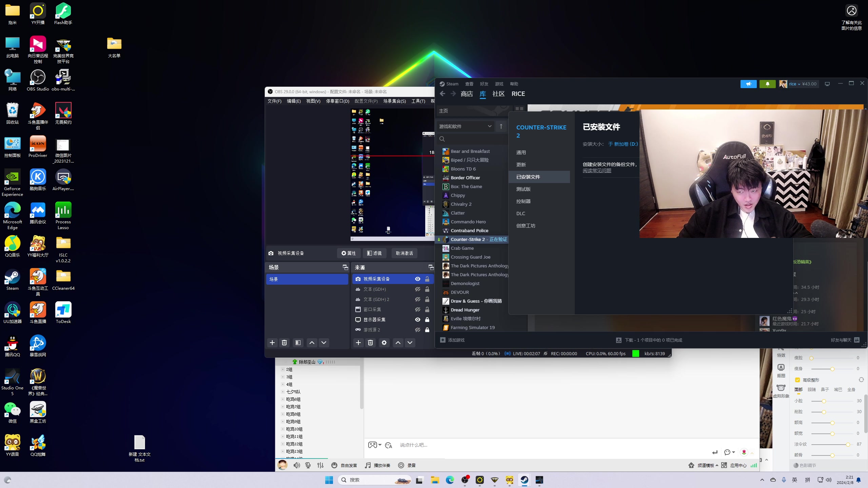Pop out the OBS 场景 dock

pyautogui.click(x=345, y=267)
